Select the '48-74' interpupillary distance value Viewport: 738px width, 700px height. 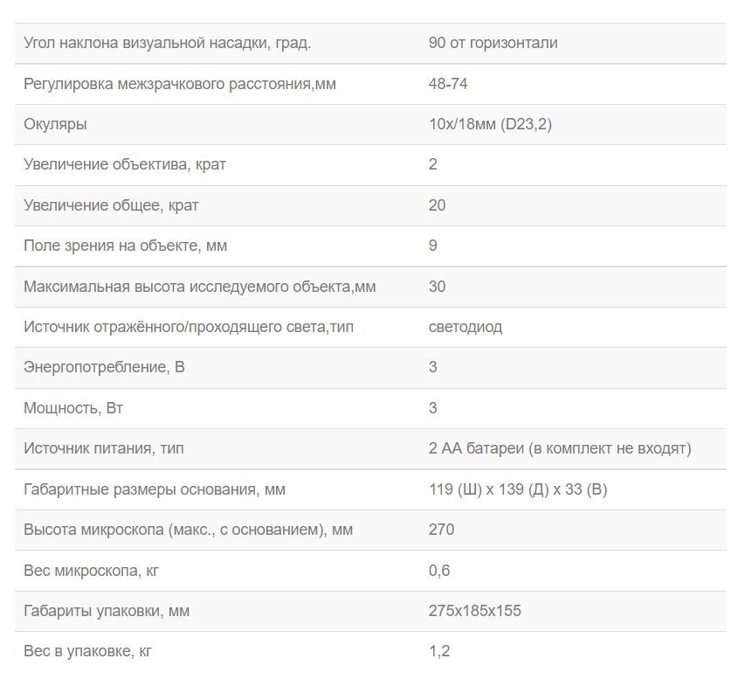point(448,84)
